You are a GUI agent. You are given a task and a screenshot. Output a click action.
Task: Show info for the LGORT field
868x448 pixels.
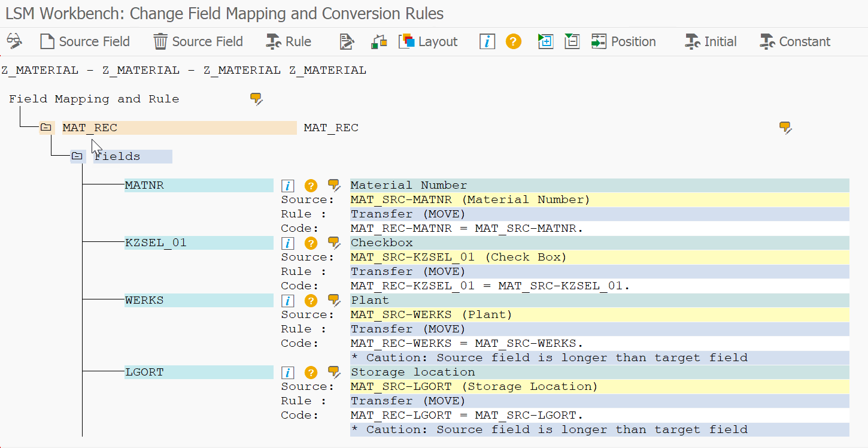[288, 373]
